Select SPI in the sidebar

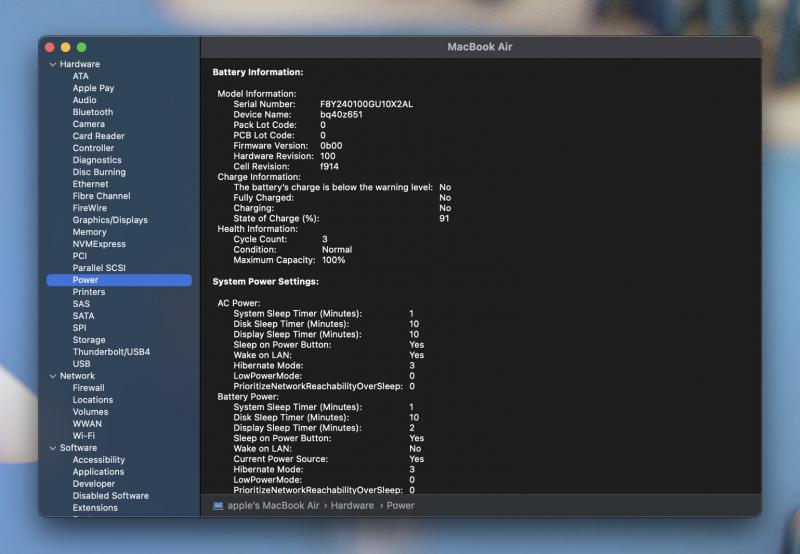tap(79, 328)
